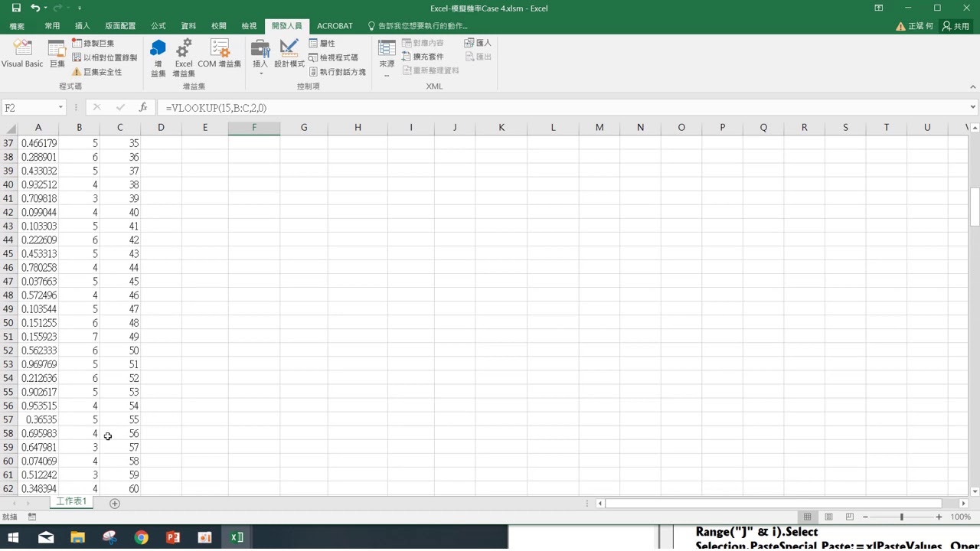
Task: Open Chrome from the taskbar
Action: 141,537
